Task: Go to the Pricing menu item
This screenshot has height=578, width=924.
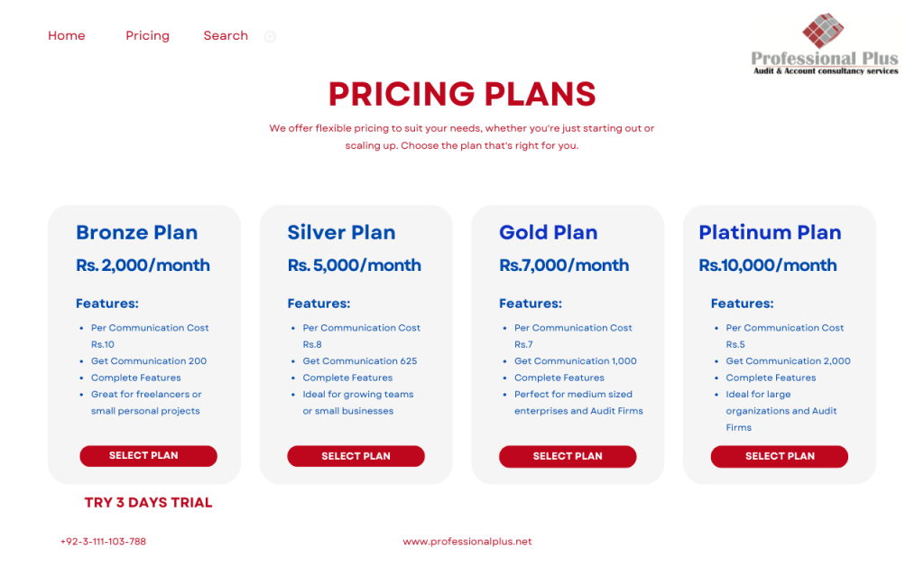Action: pyautogui.click(x=147, y=36)
